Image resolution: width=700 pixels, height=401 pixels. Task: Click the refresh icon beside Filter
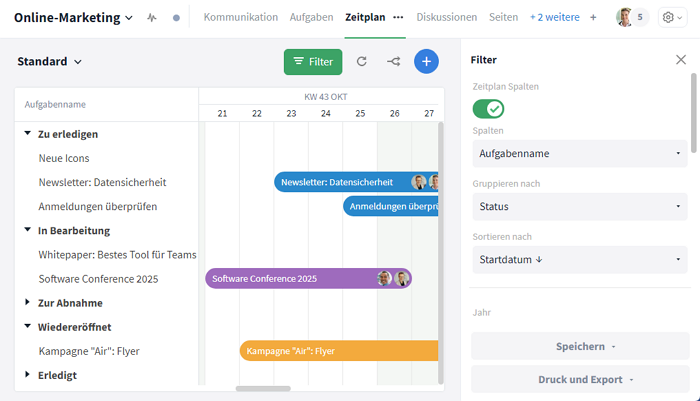coord(362,62)
